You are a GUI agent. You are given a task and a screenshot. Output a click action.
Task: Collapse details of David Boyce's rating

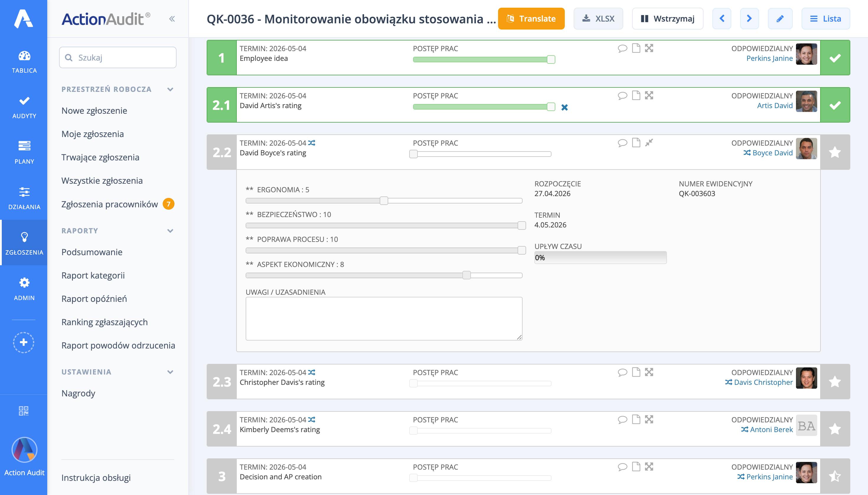tap(649, 143)
